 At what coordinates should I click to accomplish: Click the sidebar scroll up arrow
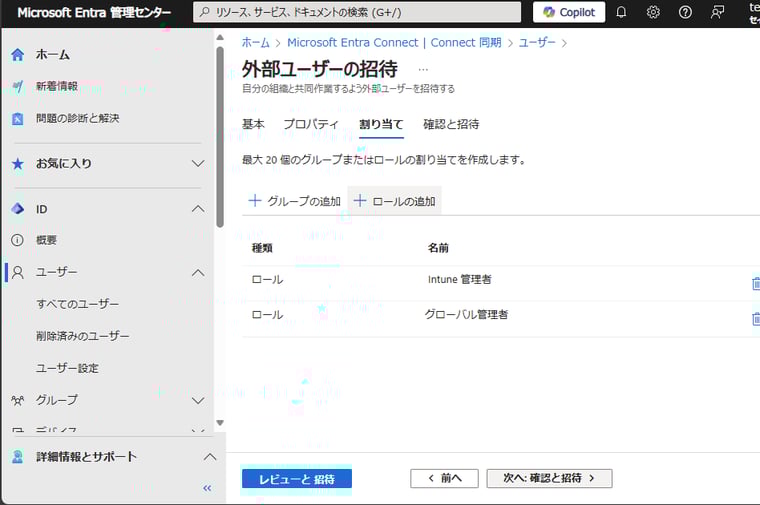pos(220,37)
